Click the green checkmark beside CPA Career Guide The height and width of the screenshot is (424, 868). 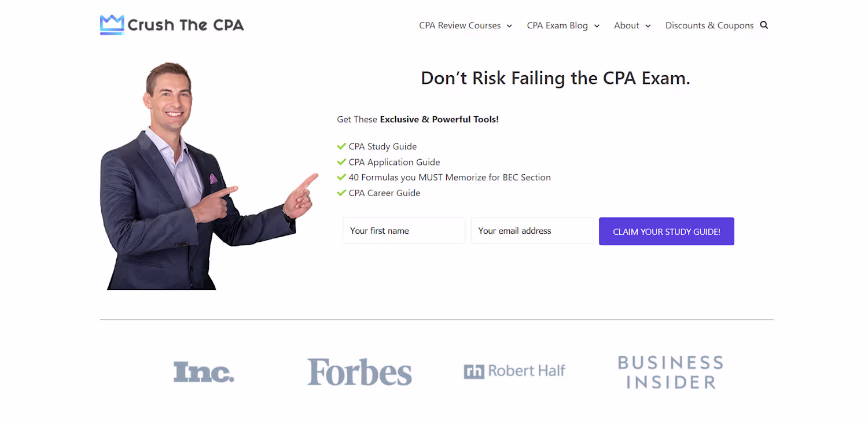(341, 193)
